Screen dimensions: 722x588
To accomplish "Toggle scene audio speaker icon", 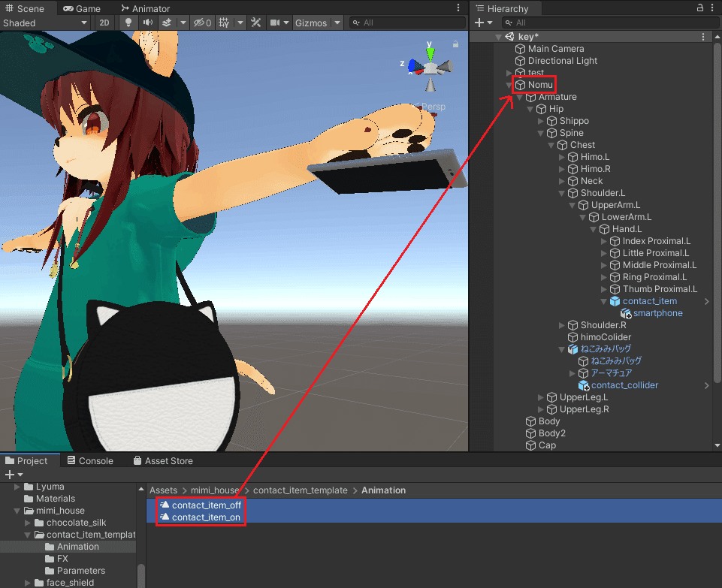I will 148,23.
